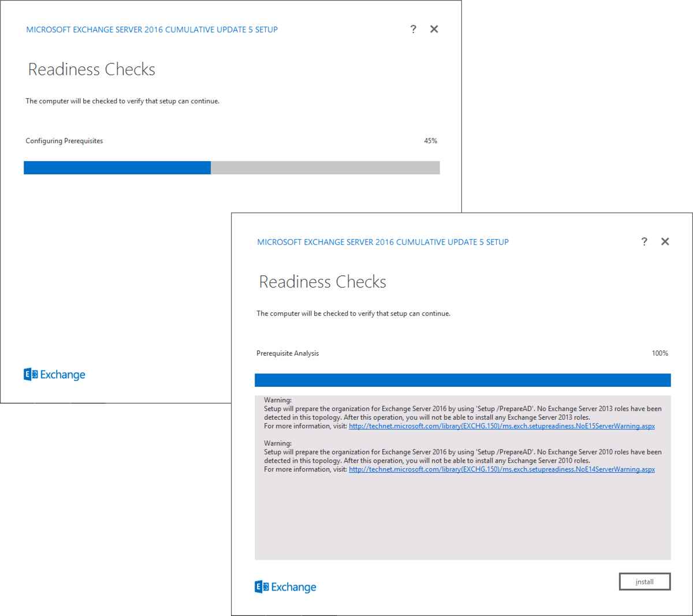Click the 'Readiness Checks' heading in the back window

coord(91,69)
